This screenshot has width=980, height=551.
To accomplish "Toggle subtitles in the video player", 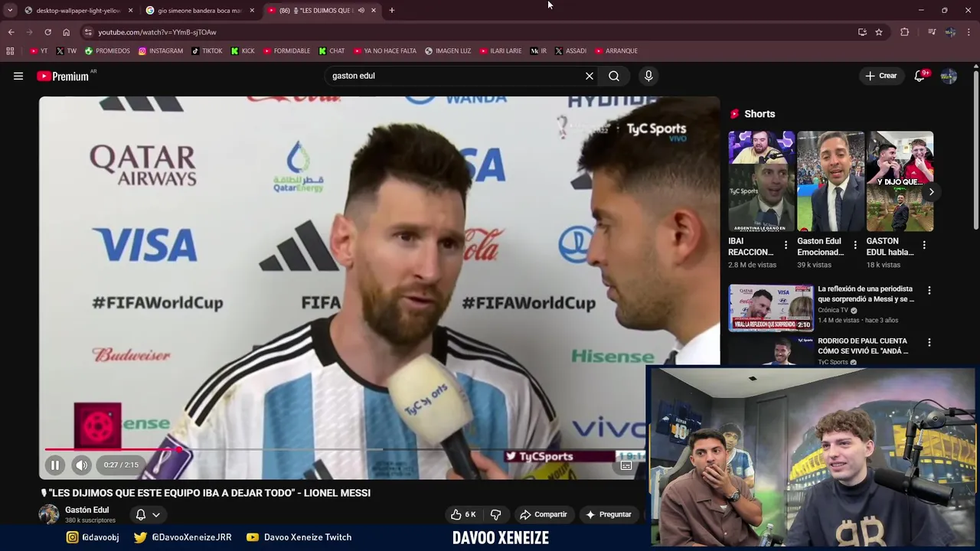I will (626, 465).
